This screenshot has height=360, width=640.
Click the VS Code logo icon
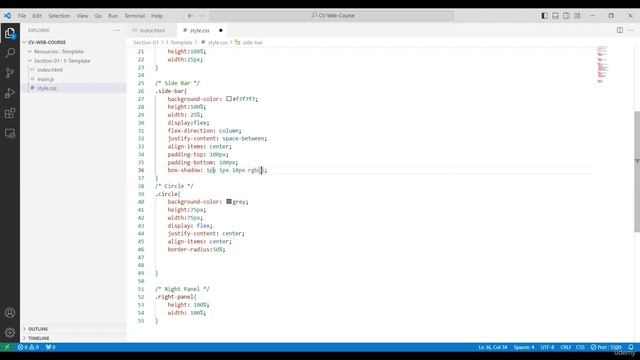coord(7,16)
